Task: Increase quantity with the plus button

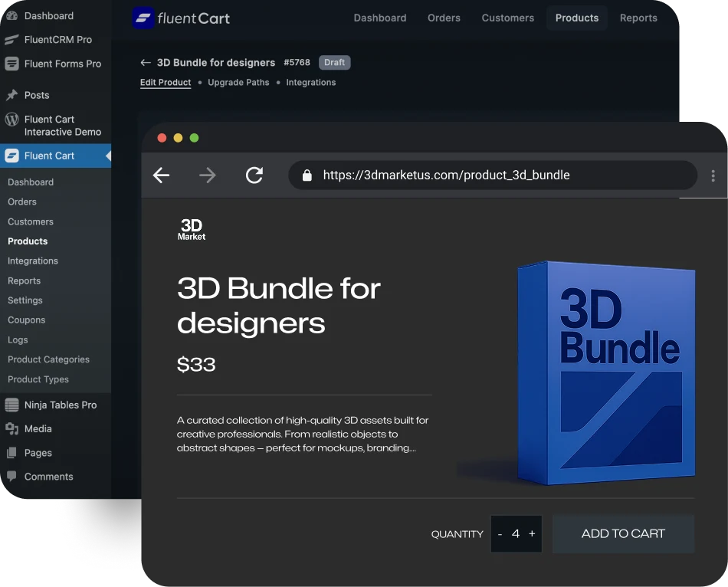Action: (532, 534)
